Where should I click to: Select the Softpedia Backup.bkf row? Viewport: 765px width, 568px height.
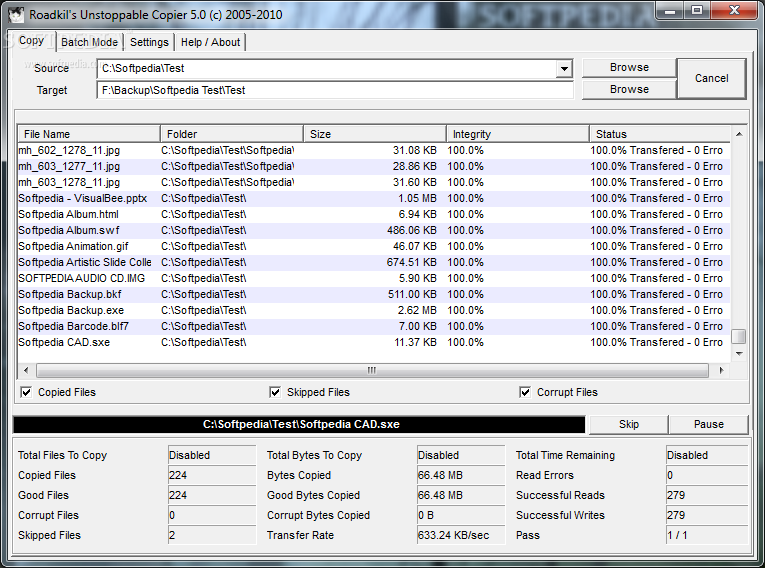pyautogui.click(x=374, y=294)
